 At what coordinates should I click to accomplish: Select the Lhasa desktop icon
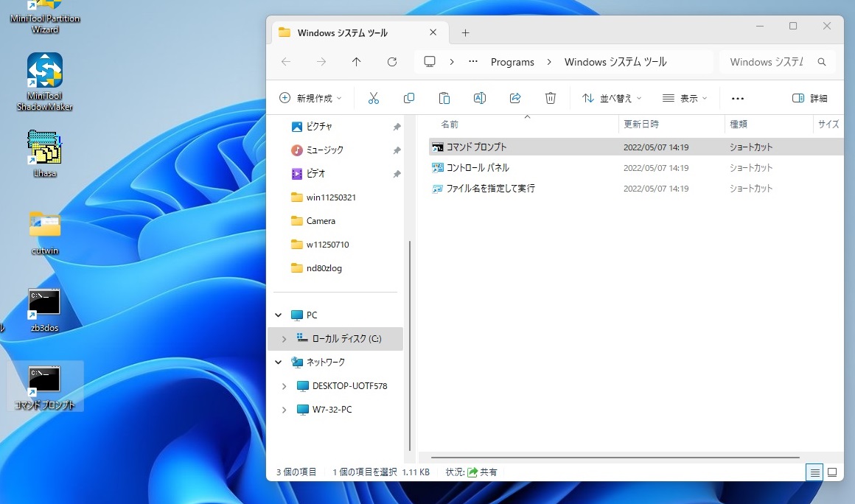pos(45,154)
